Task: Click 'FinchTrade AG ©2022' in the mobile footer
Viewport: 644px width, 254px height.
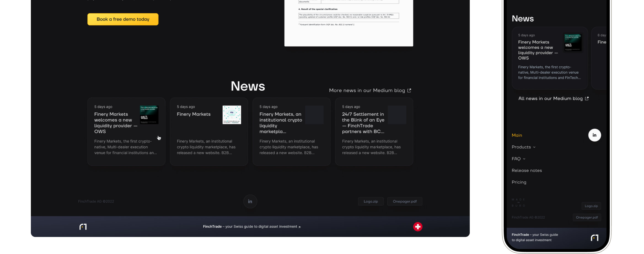Action: 528,217
